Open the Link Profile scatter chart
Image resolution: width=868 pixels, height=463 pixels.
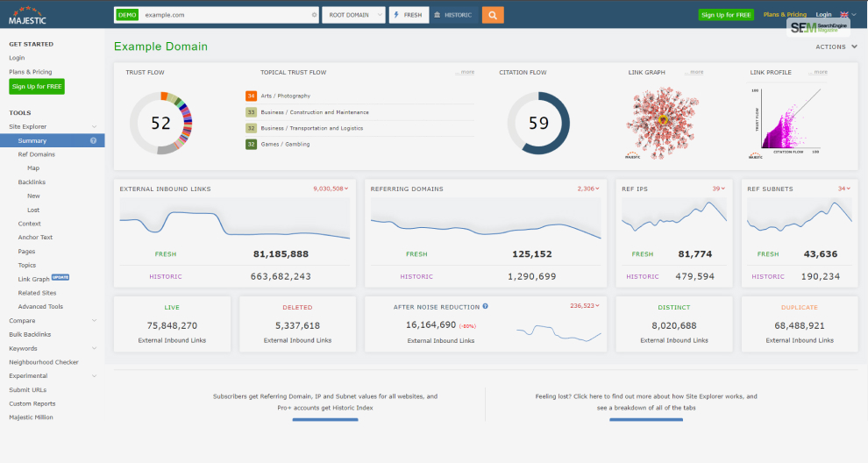(786, 123)
